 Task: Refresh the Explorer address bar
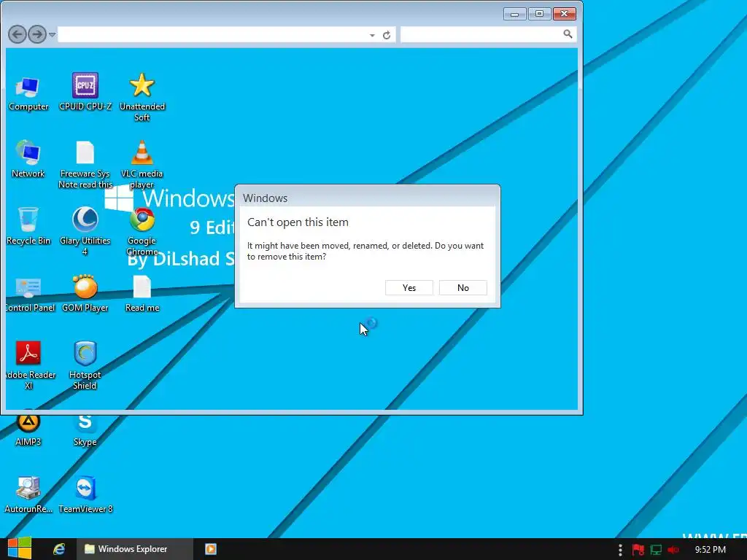[387, 35]
